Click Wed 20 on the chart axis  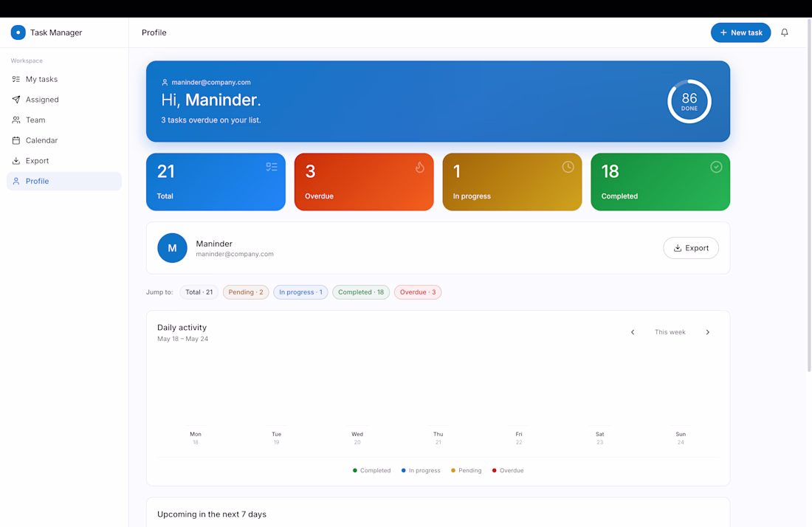[x=357, y=438]
